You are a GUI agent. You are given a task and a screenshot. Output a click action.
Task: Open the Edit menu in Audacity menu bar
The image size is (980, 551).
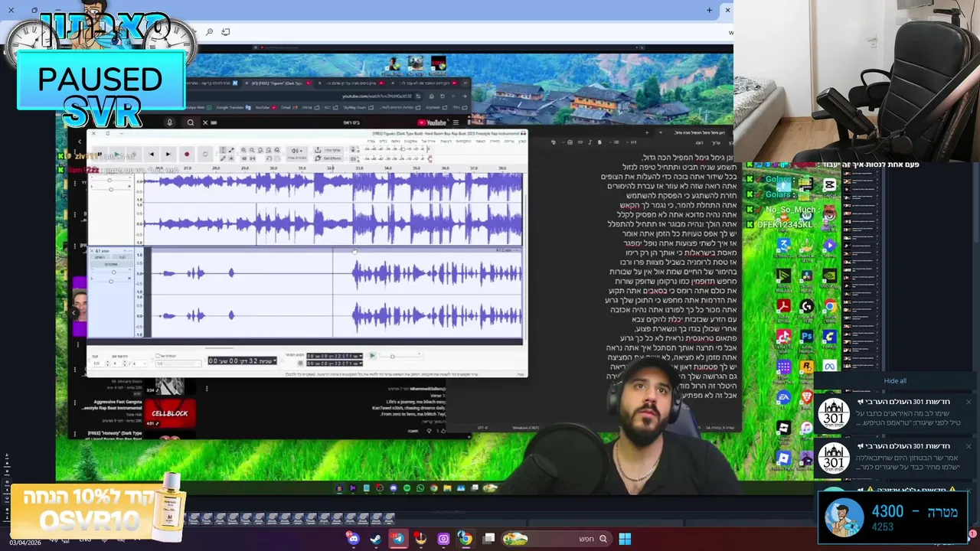pos(509,141)
